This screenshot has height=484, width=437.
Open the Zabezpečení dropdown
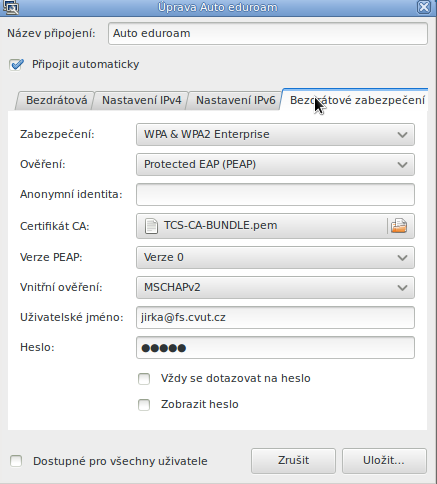tap(275, 134)
